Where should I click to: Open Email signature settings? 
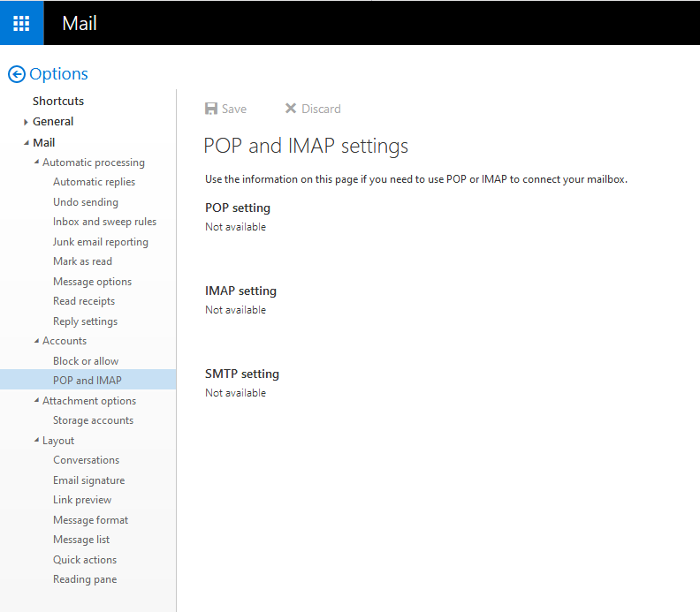tap(88, 480)
